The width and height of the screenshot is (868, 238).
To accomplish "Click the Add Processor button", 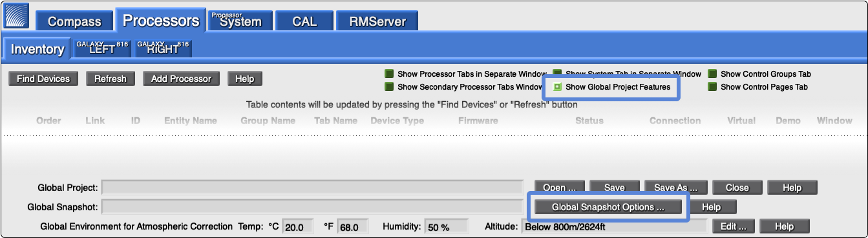I will click(181, 79).
